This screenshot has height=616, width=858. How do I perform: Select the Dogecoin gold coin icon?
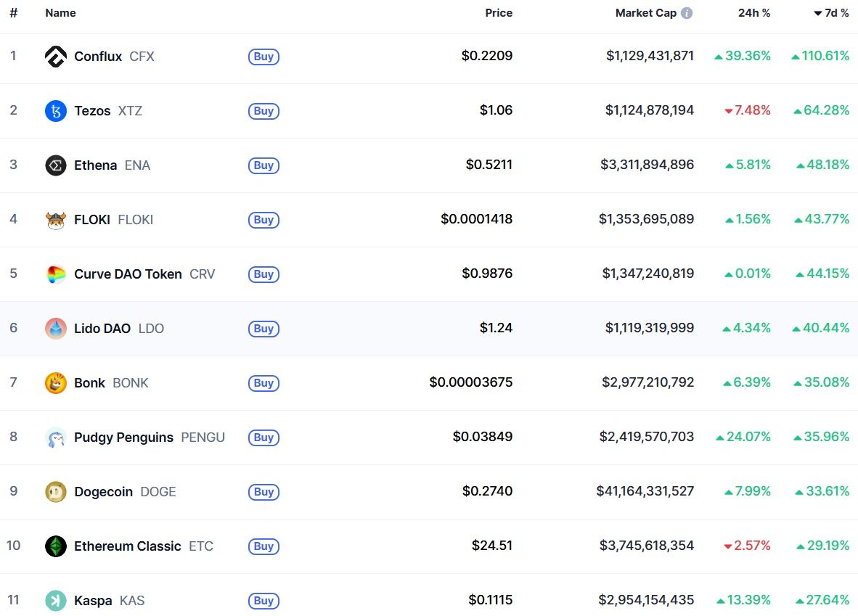(55, 492)
